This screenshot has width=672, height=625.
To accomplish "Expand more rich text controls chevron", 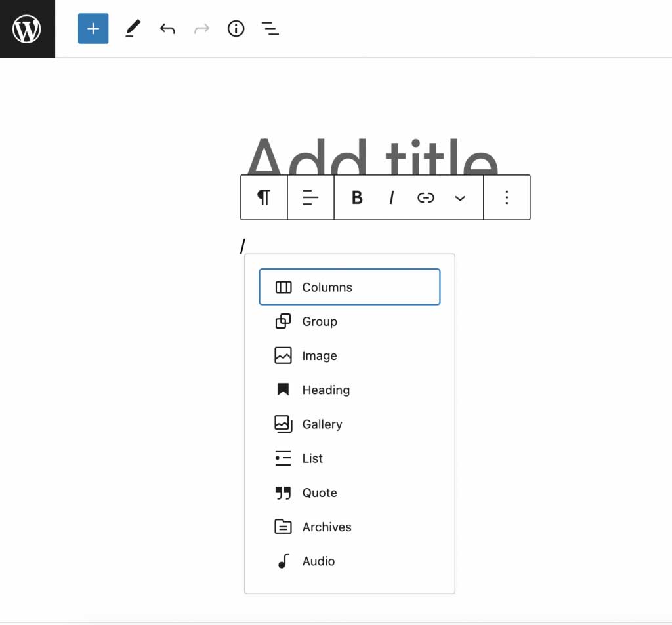I will 460,198.
